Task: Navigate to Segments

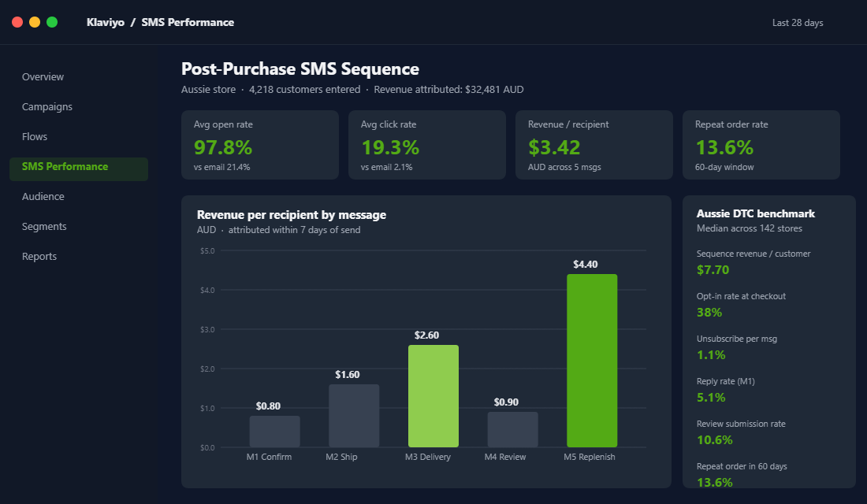Action: [x=79, y=226]
